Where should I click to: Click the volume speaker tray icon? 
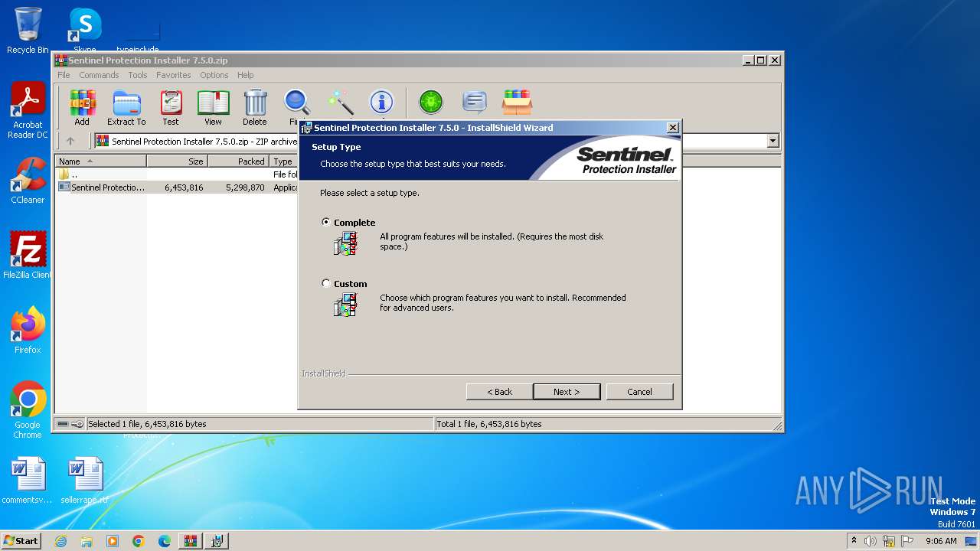(871, 541)
